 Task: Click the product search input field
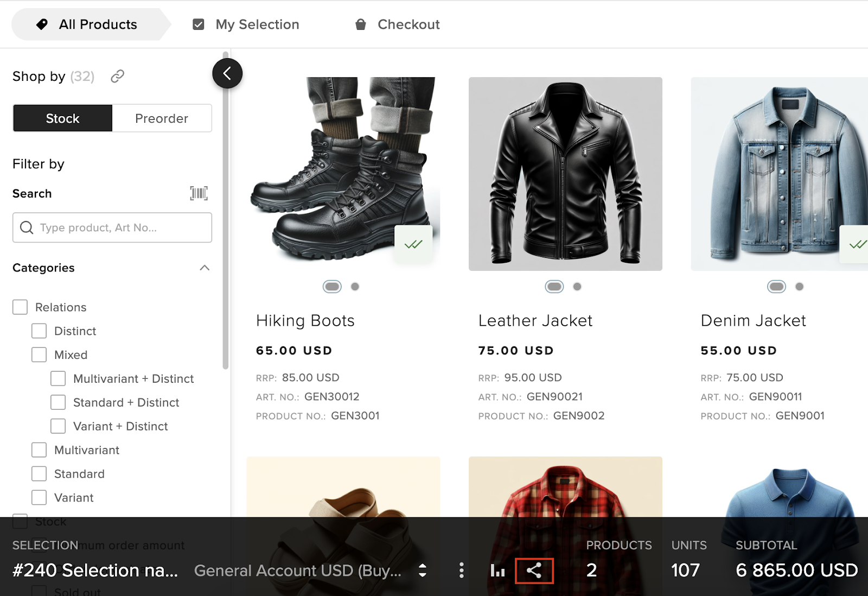click(112, 227)
